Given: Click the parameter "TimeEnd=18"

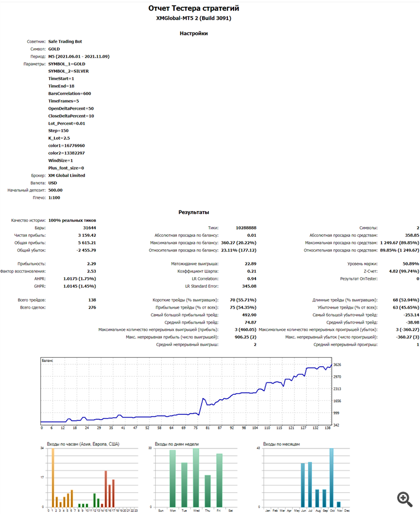Looking at the screenshot, I should pyautogui.click(x=61, y=86).
